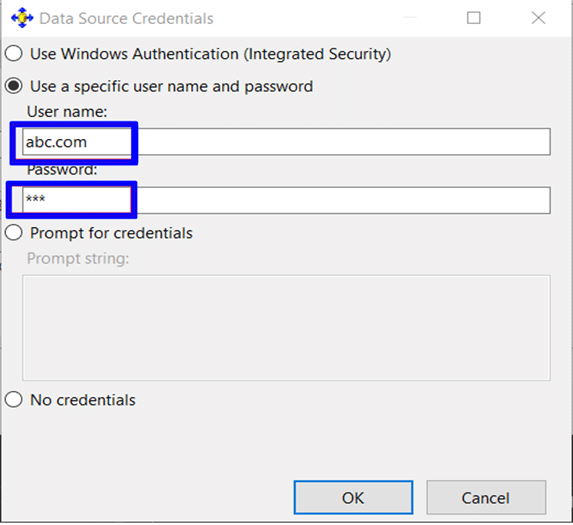Click the '(Integrated Security)' label text
The width and height of the screenshot is (573, 525).
(x=317, y=54)
